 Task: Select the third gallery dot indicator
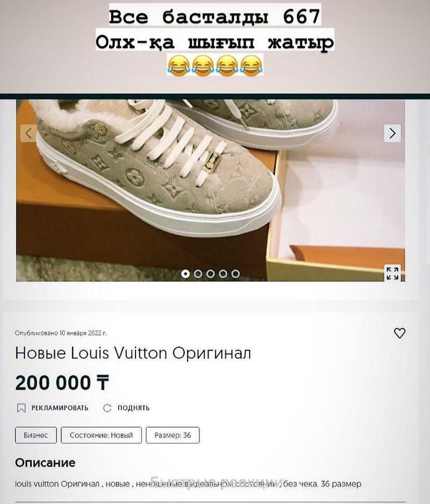pyautogui.click(x=210, y=273)
